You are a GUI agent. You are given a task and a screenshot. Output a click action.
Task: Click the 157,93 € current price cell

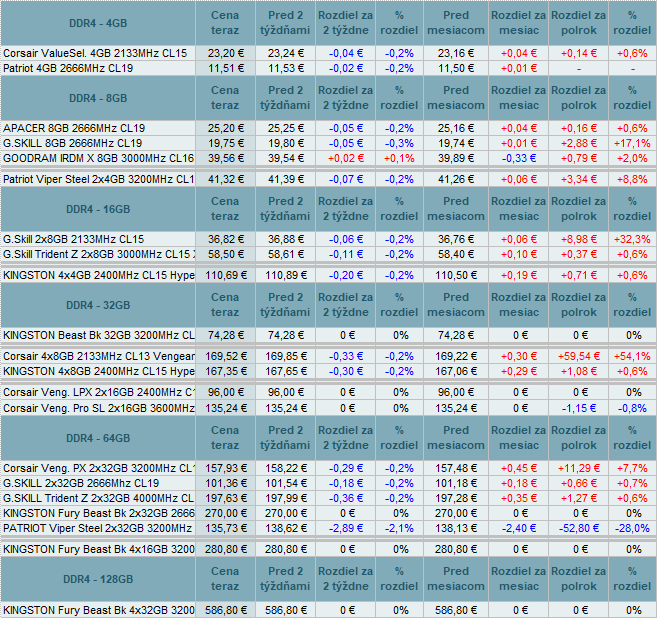coord(225,468)
